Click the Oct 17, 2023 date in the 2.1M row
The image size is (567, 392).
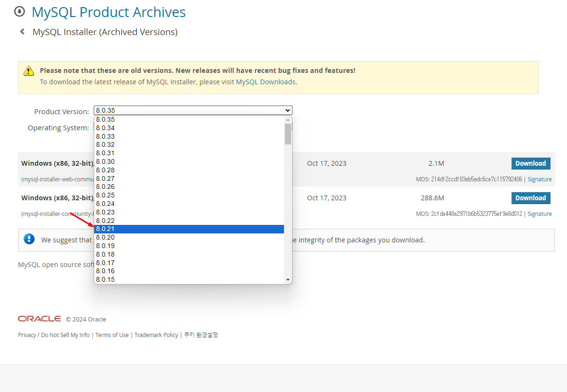(x=327, y=163)
